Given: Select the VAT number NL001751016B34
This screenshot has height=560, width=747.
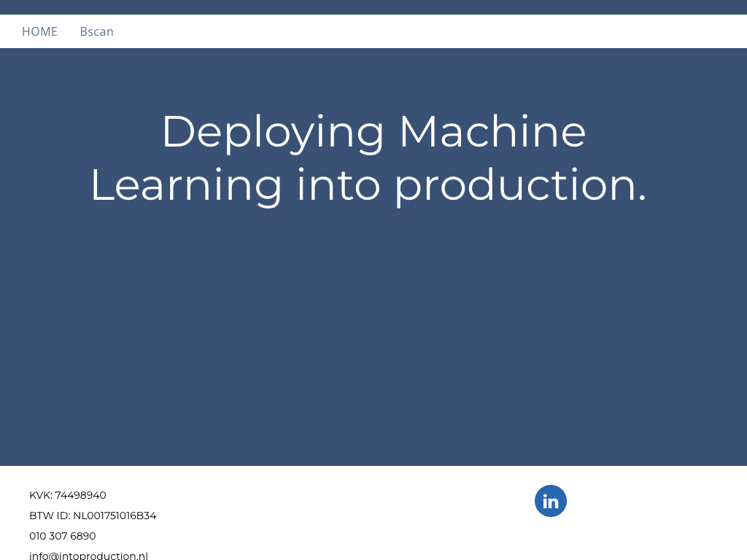Looking at the screenshot, I should pyautogui.click(x=115, y=516).
